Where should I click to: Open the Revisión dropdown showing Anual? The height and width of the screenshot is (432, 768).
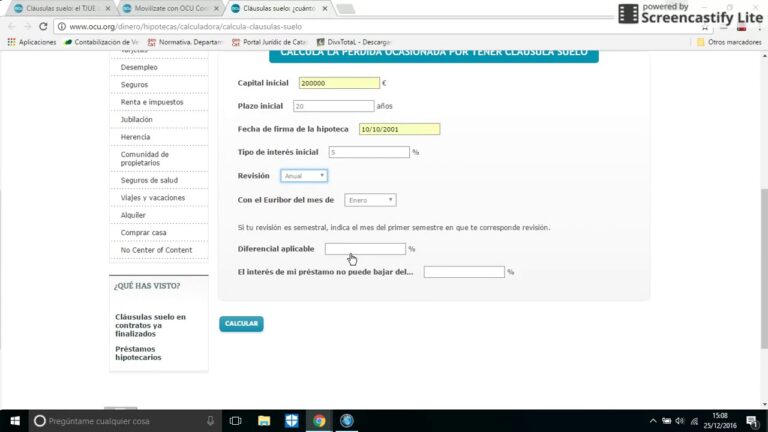[304, 176]
